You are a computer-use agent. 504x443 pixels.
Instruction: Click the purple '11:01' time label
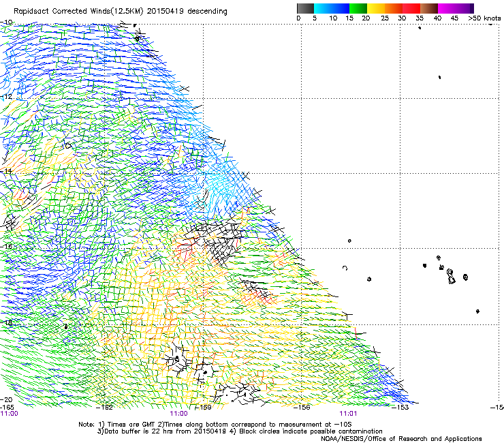pyautogui.click(x=348, y=414)
